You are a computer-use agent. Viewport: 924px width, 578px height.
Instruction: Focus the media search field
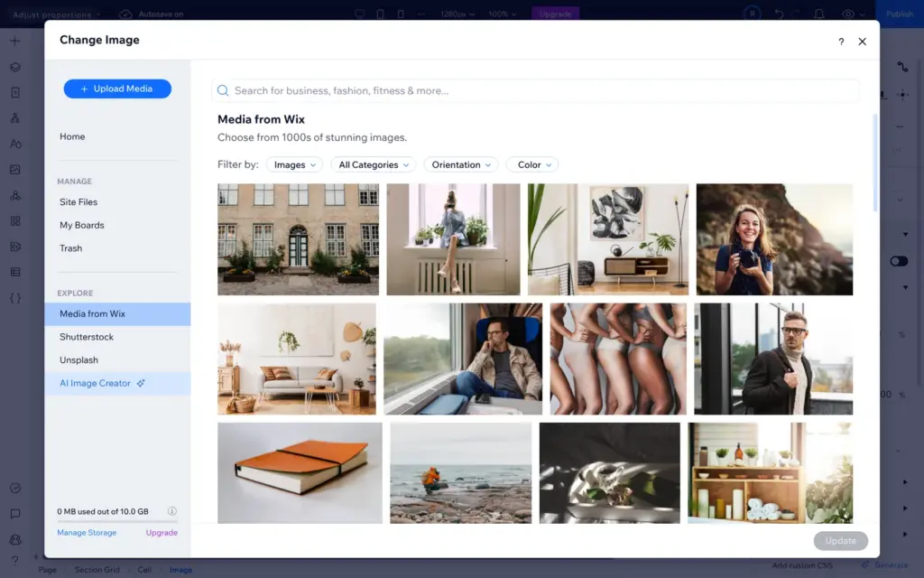click(x=535, y=90)
